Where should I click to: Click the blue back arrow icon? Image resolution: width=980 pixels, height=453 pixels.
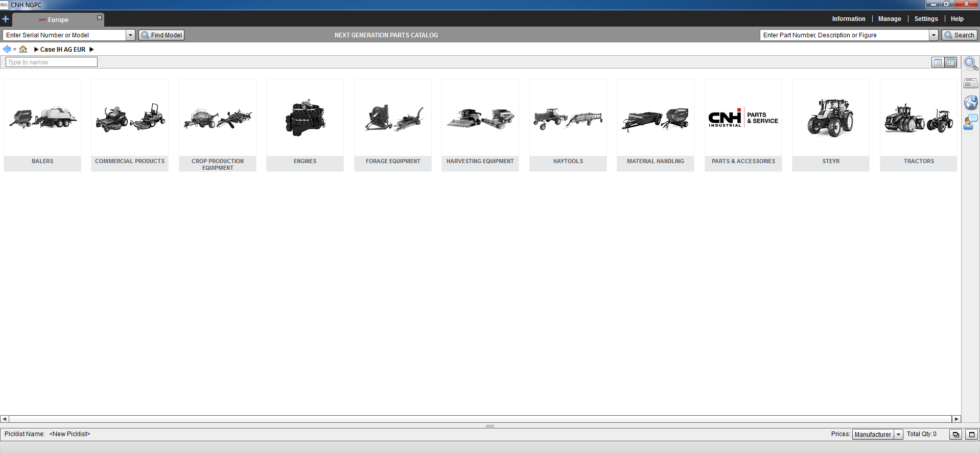pos(7,49)
